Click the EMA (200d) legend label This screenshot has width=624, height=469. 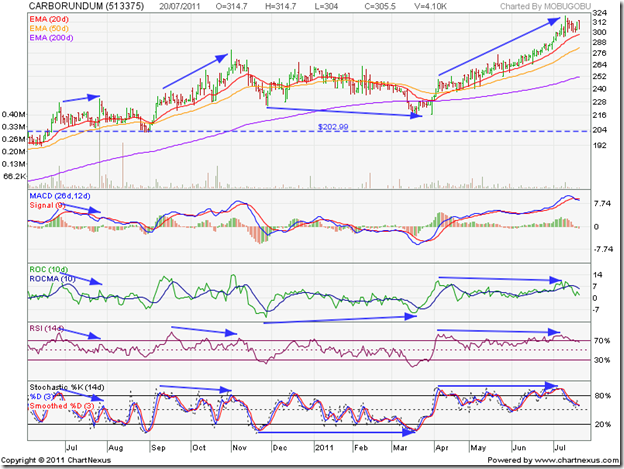[51, 38]
